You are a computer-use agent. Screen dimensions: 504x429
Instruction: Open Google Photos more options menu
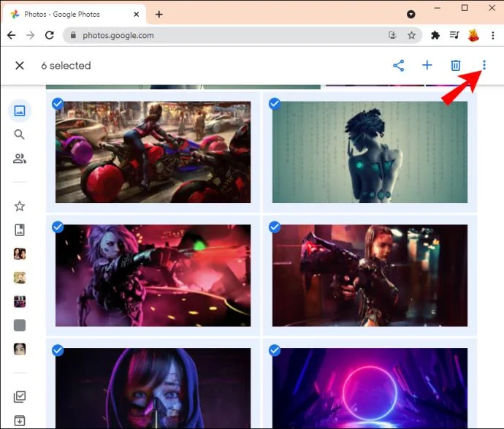(484, 65)
